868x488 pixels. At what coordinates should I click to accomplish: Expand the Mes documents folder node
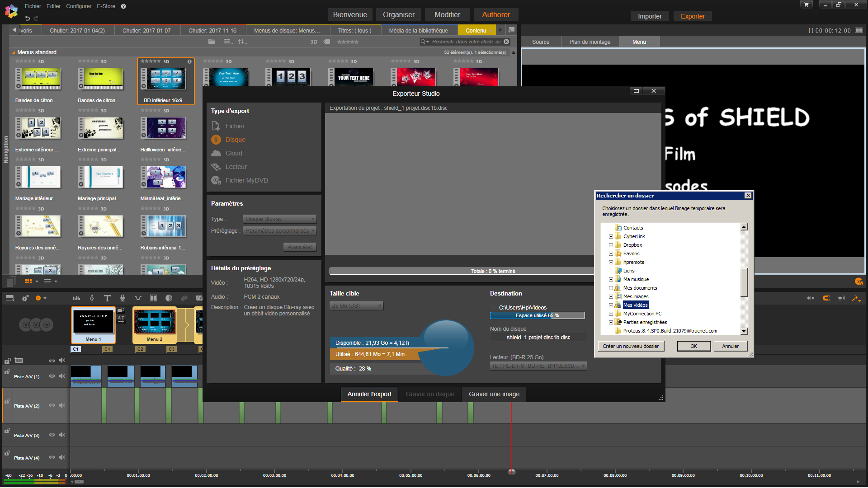point(611,288)
